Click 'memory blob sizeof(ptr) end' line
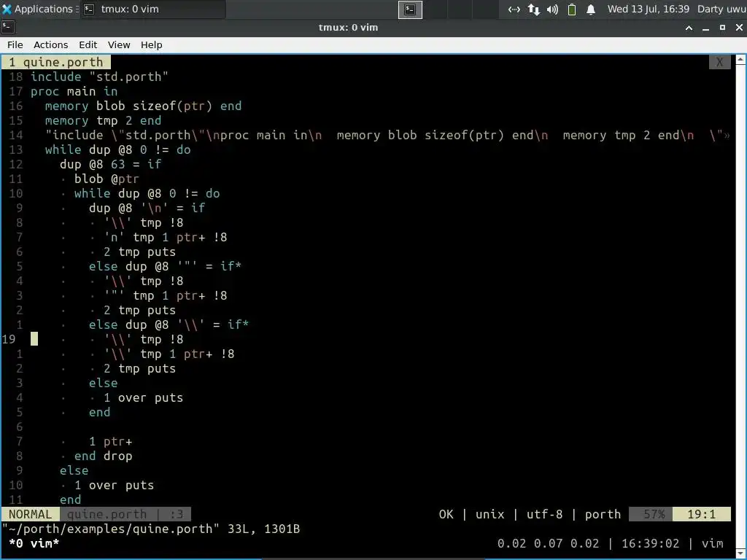Image resolution: width=747 pixels, height=560 pixels. click(144, 106)
